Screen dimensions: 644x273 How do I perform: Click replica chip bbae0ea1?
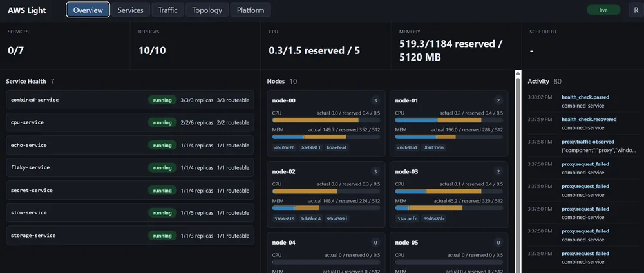pos(337,147)
